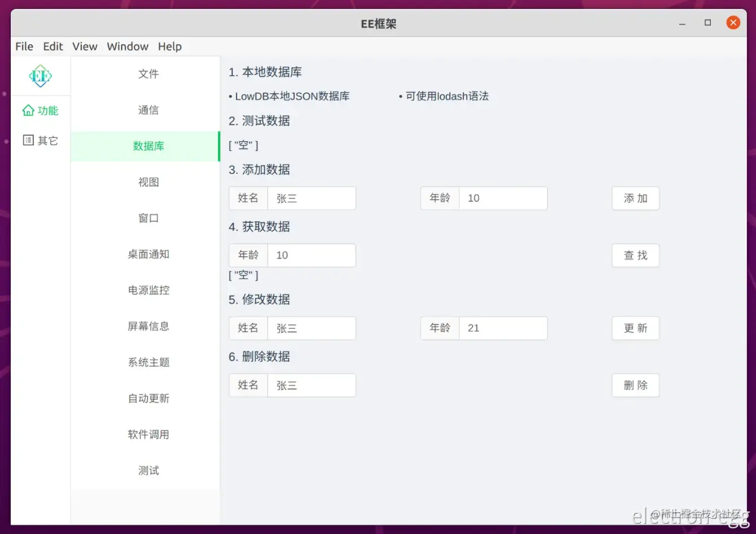Viewport: 756px width, 534px height.
Task: Click the 4. 获取数据 heading
Action: (x=259, y=226)
